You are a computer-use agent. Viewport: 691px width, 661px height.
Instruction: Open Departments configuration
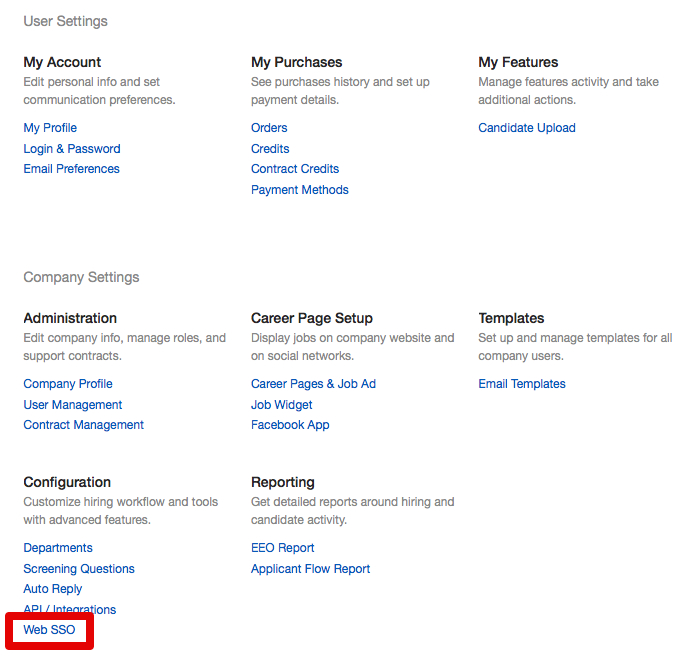point(58,548)
